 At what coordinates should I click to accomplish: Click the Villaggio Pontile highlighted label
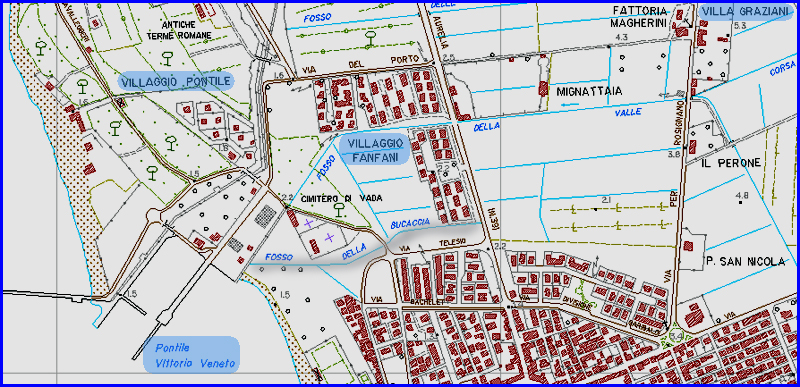click(177, 81)
